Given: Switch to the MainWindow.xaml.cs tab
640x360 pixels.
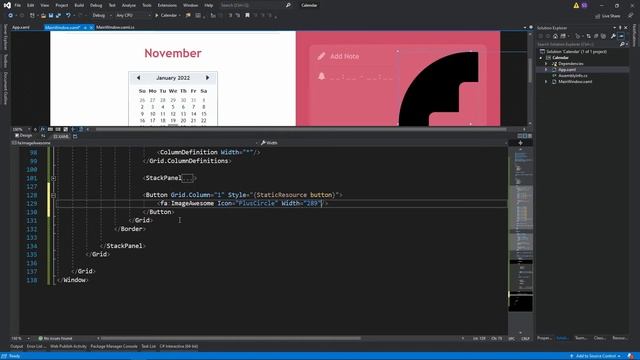Looking at the screenshot, I should pos(115,27).
